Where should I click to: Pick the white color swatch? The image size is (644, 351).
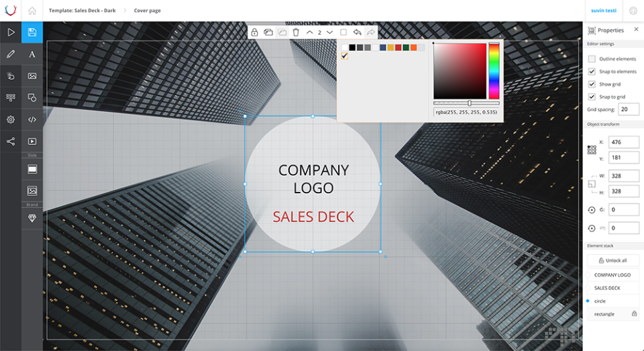pyautogui.click(x=345, y=48)
